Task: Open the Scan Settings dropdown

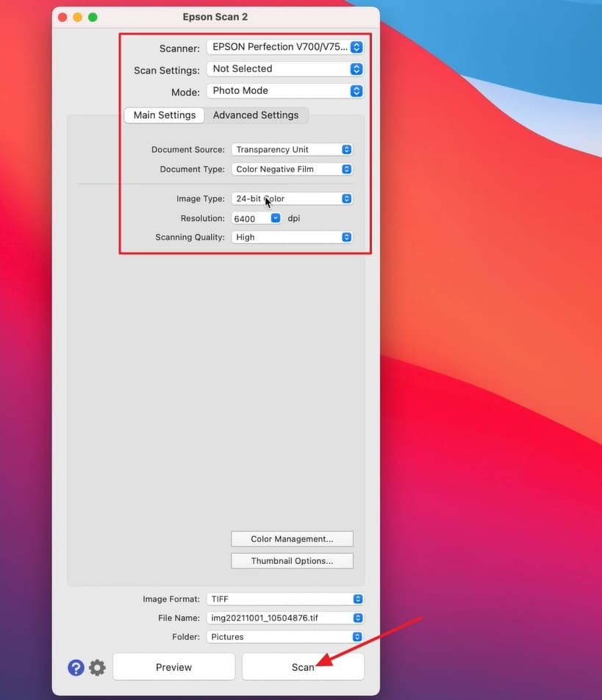Action: [x=285, y=69]
